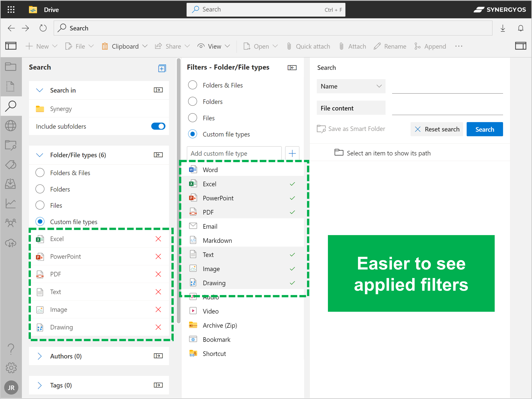532x399 pixels.
Task: Remove PowerPoint from applied filters
Action: click(x=158, y=256)
